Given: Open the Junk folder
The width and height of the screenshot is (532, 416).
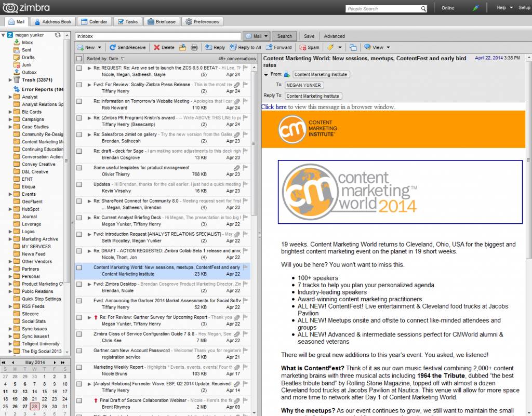Looking at the screenshot, I should [x=26, y=65].
